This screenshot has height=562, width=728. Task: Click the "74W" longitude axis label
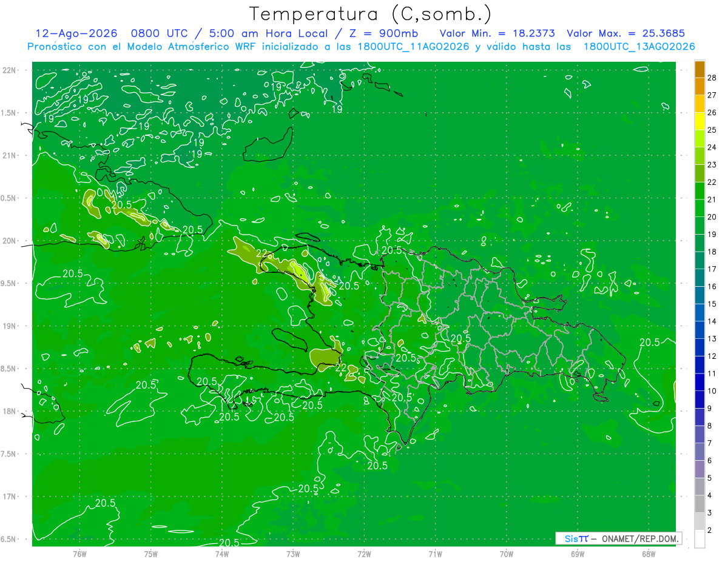click(222, 554)
